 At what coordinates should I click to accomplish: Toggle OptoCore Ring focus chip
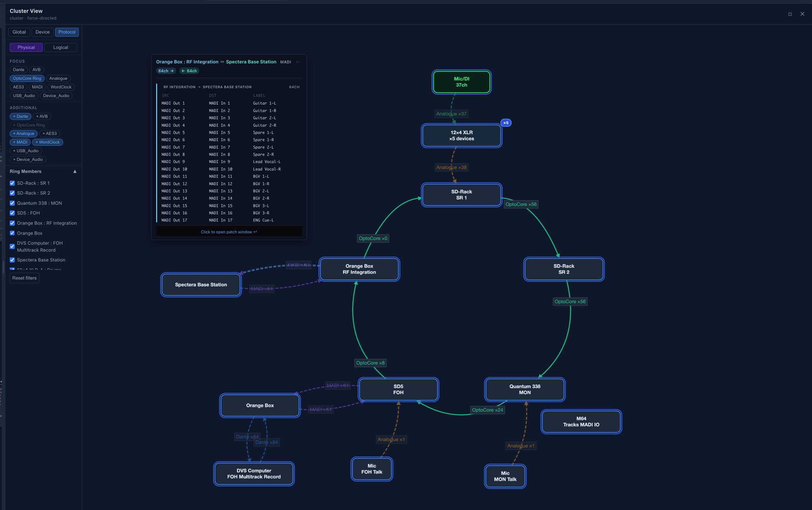[27, 78]
